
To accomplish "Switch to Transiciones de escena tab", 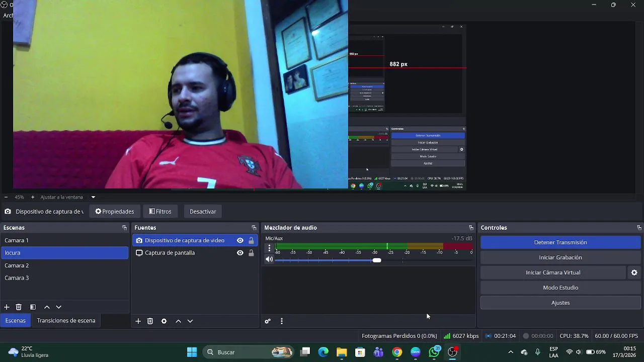I will 66,320.
